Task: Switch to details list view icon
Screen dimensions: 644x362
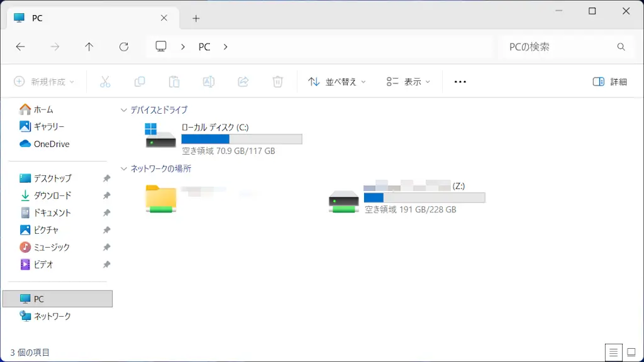Action: tap(613, 352)
